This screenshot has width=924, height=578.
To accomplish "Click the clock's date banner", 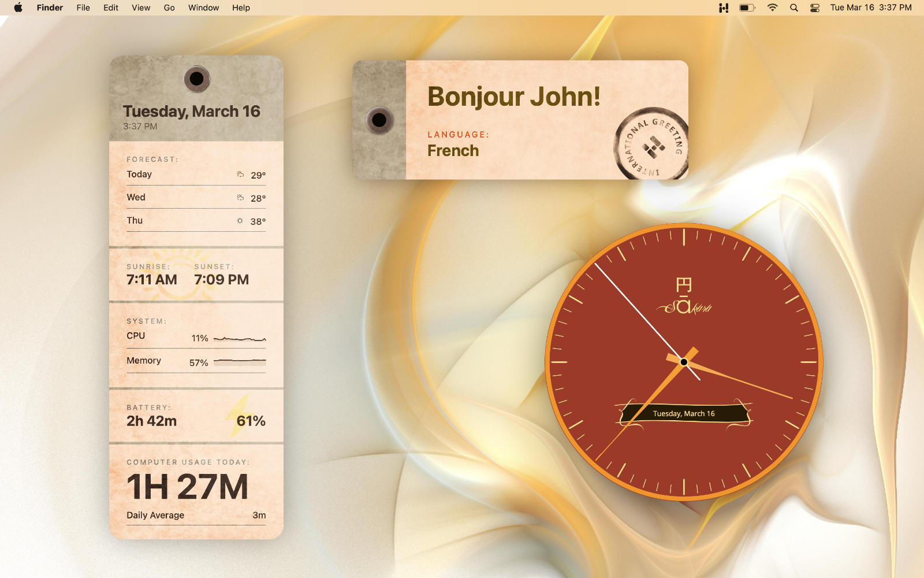I will coord(684,414).
